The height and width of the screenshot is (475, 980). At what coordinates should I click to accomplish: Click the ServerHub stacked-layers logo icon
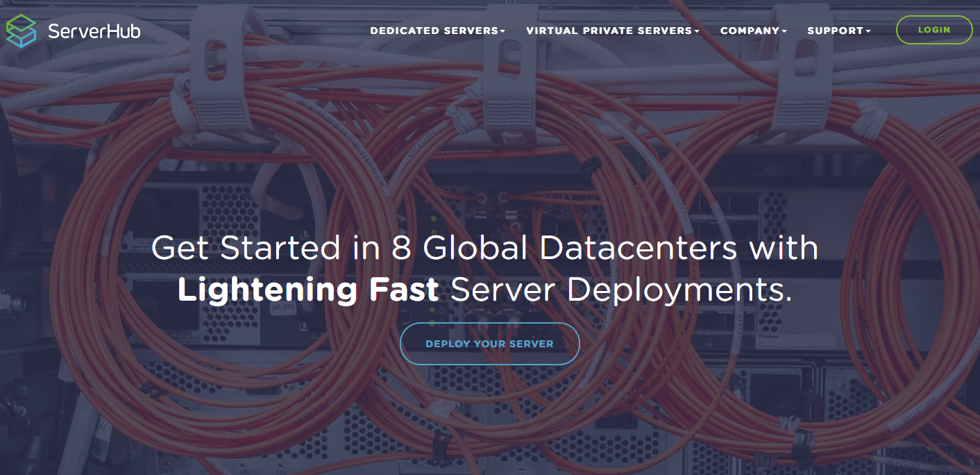click(21, 31)
